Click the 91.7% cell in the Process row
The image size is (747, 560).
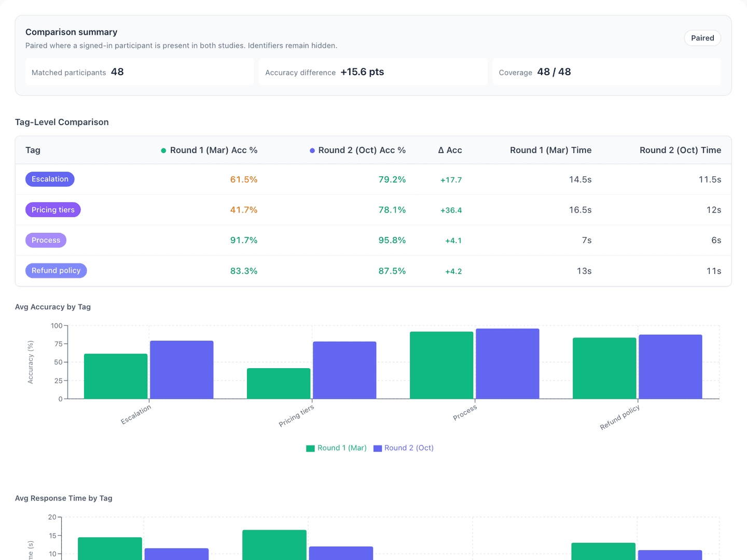tap(244, 240)
